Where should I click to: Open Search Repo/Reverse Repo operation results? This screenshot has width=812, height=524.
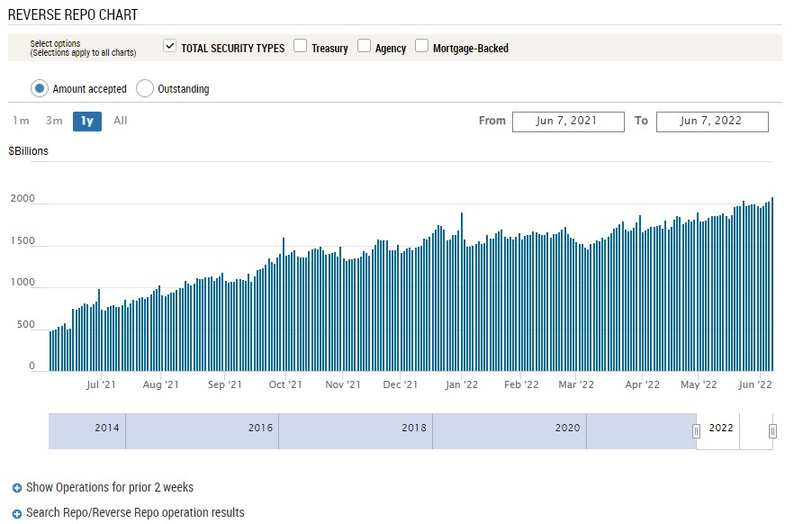[135, 513]
